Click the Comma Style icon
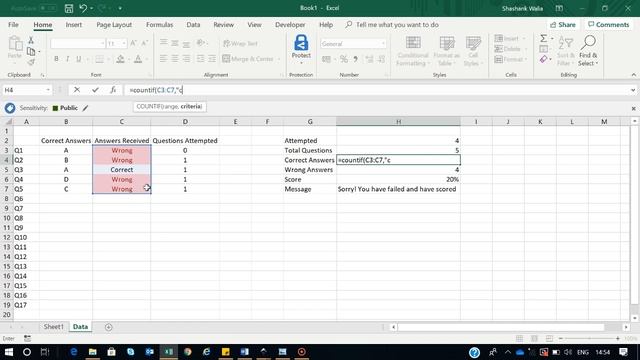 (x=356, y=60)
